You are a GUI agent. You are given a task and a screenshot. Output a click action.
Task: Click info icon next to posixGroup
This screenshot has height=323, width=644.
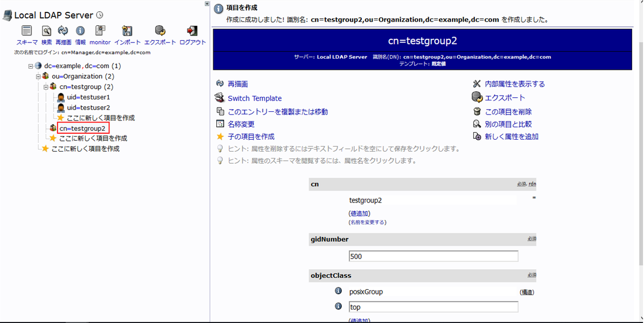[339, 291]
